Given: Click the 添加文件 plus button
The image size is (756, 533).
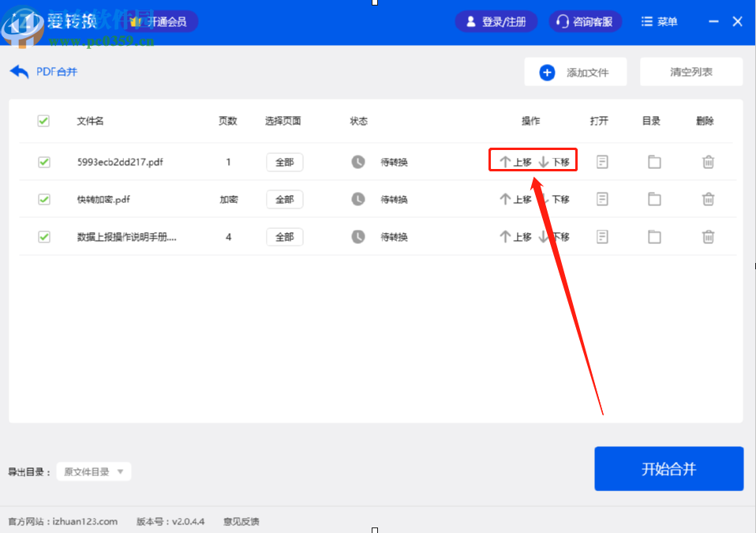Looking at the screenshot, I should 575,73.
